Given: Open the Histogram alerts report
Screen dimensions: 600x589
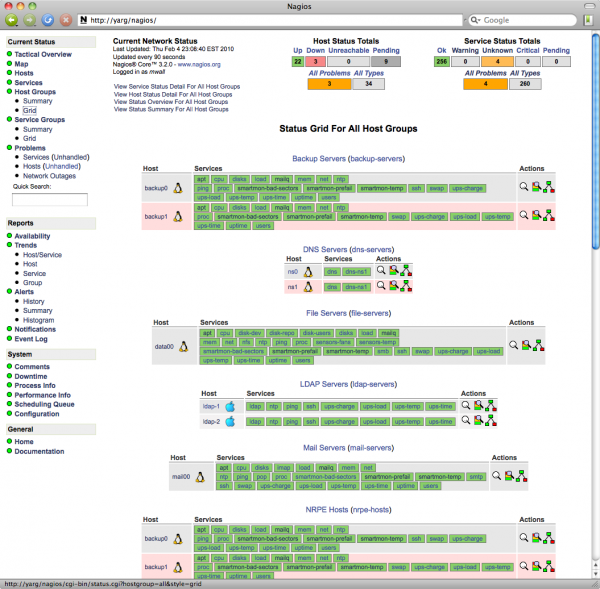Looking at the screenshot, I should (39, 320).
